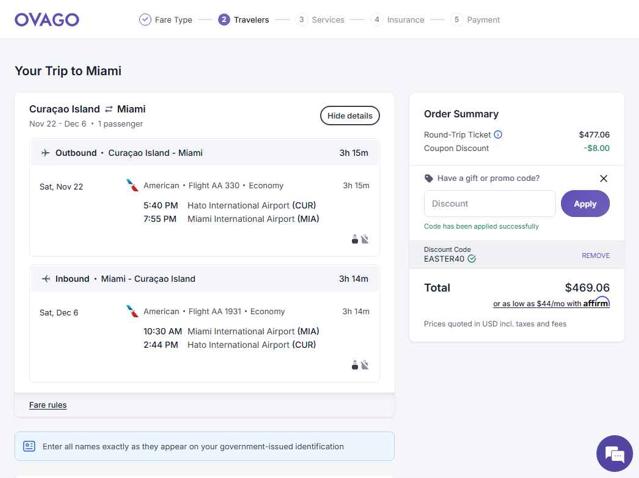The height and width of the screenshot is (478, 639).
Task: Apply the discount code
Action: [x=585, y=204]
